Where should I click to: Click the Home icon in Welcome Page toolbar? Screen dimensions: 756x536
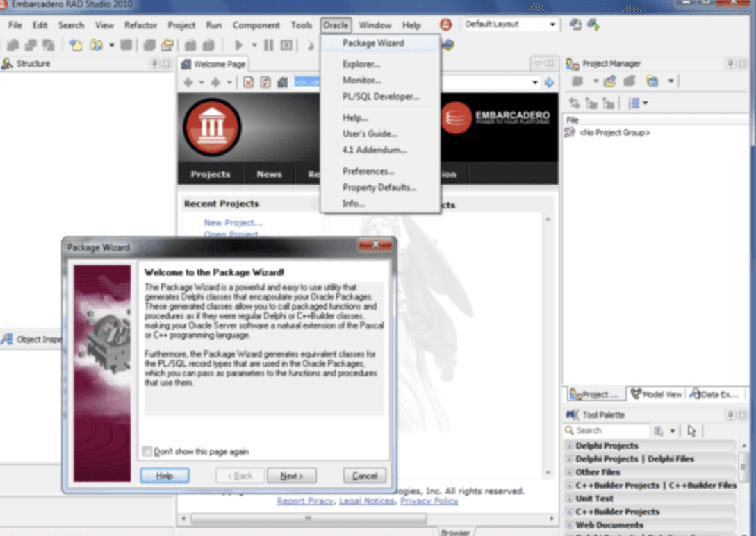pos(283,83)
